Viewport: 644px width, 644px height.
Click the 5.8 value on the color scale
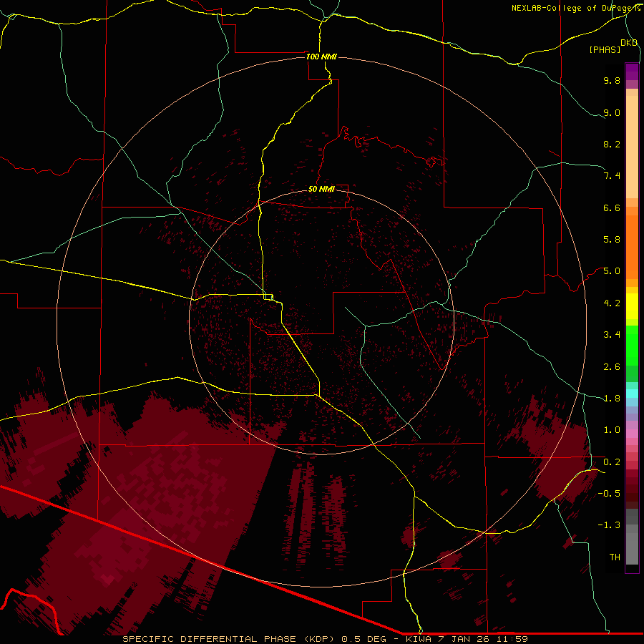[612, 240]
